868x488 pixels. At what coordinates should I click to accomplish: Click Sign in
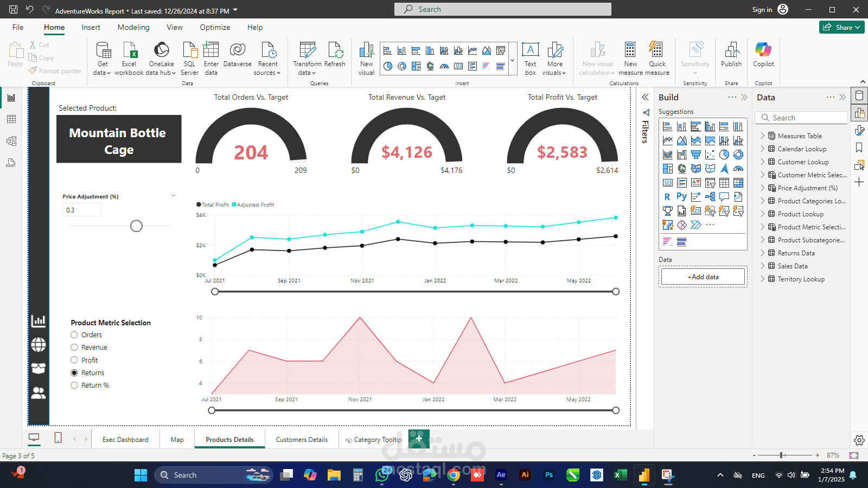click(762, 9)
